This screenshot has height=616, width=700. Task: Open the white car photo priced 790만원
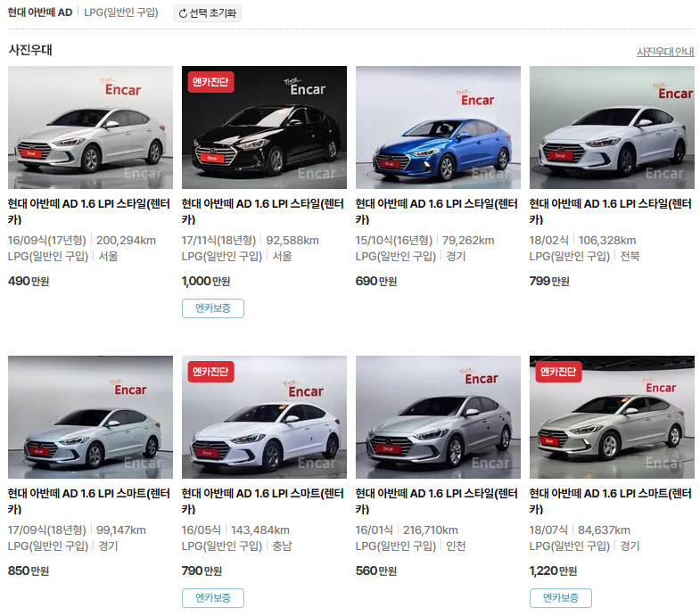coord(264,417)
